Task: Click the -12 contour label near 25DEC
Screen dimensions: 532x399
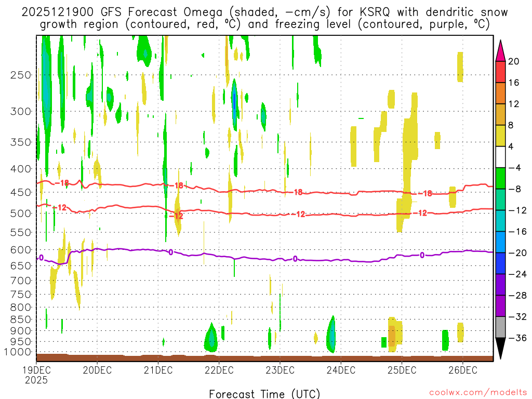Action: pyautogui.click(x=420, y=213)
